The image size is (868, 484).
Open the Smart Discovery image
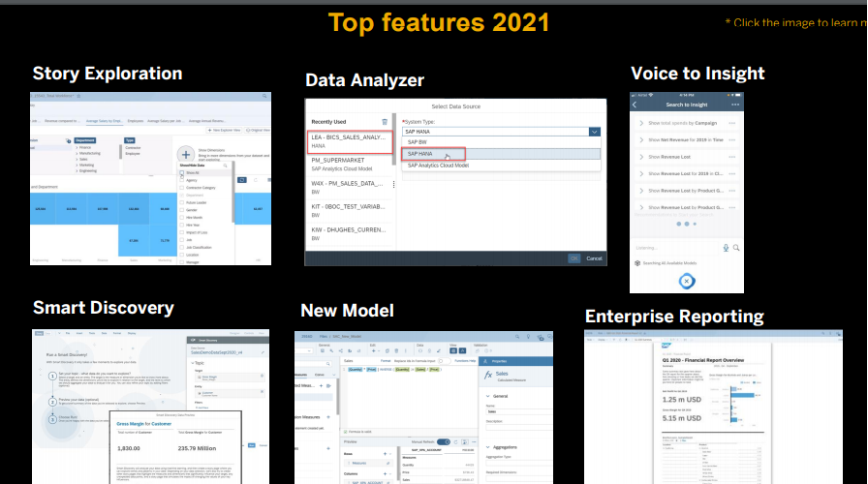(x=150, y=408)
